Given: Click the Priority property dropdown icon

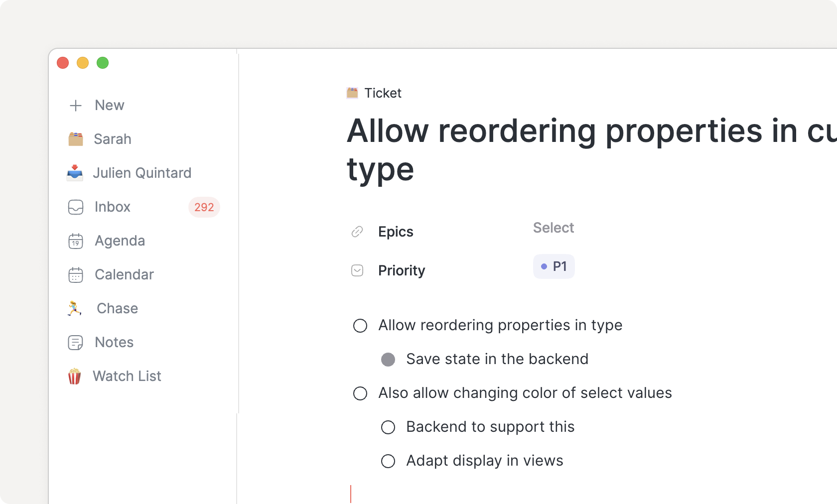Looking at the screenshot, I should click(x=357, y=270).
